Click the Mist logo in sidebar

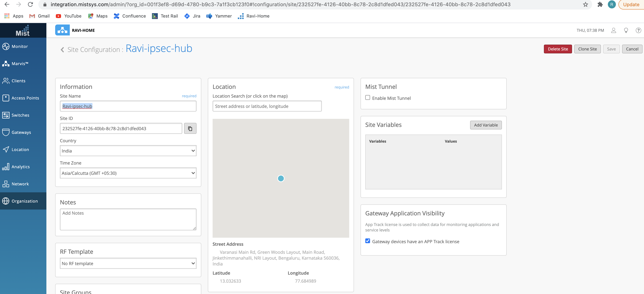(x=23, y=31)
